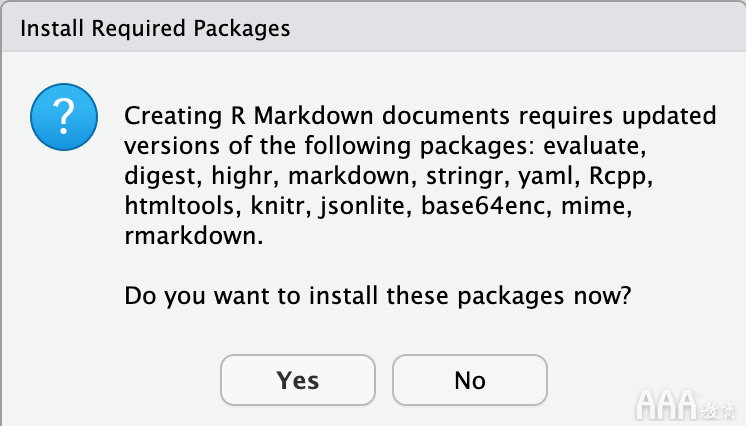Viewport: 746px width, 426px height.
Task: Click the package name "htmltools"
Action: click(x=179, y=206)
